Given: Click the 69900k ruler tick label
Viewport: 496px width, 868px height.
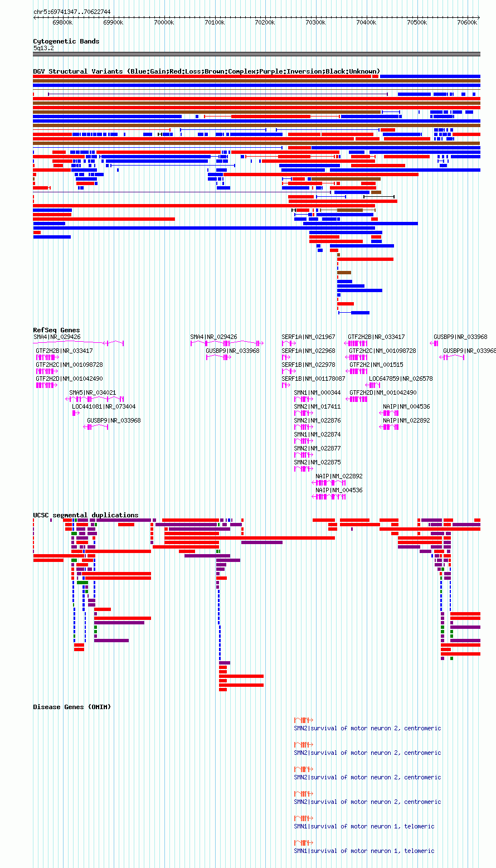Looking at the screenshot, I should (x=113, y=23).
